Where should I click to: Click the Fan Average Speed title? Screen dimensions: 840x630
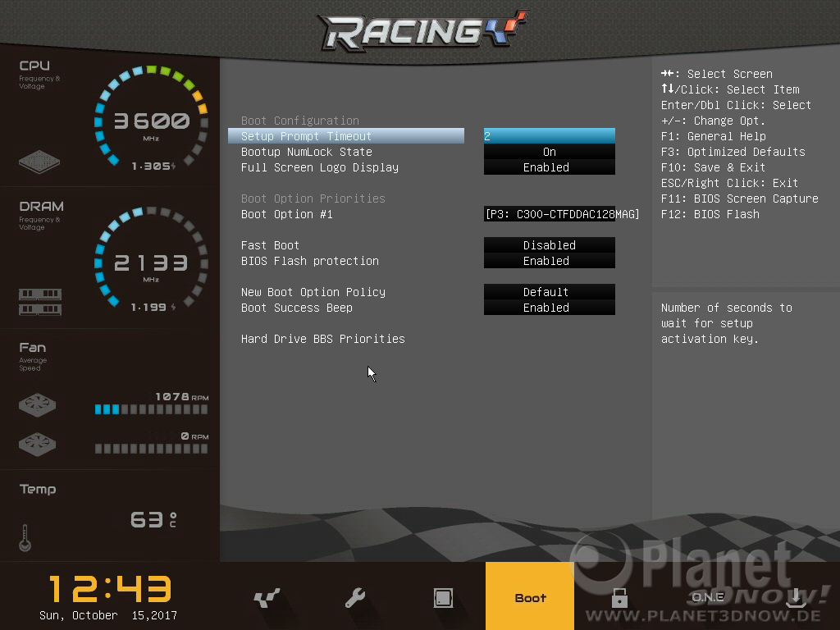click(33, 356)
